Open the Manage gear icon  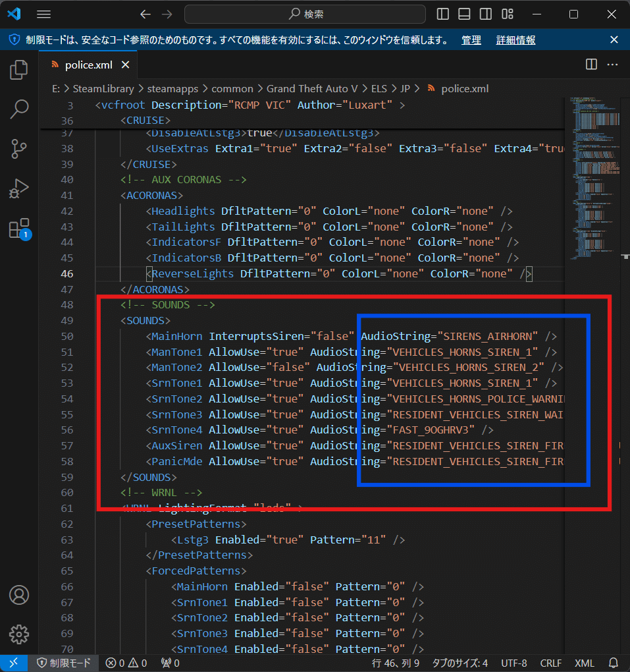[x=19, y=634]
